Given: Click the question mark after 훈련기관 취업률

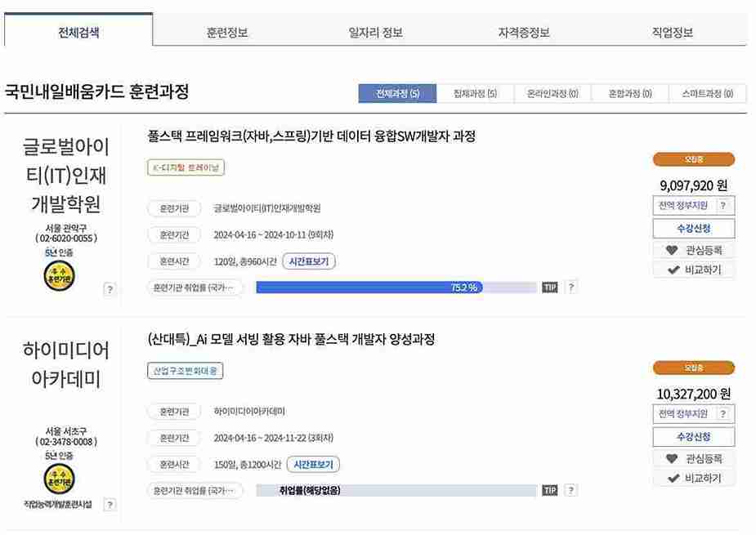Looking at the screenshot, I should pos(571,287).
